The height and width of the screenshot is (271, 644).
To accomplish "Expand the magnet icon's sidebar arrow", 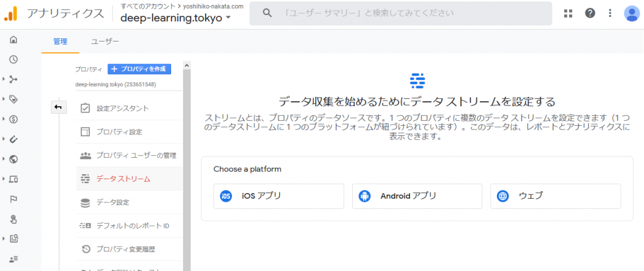I will coord(3,139).
